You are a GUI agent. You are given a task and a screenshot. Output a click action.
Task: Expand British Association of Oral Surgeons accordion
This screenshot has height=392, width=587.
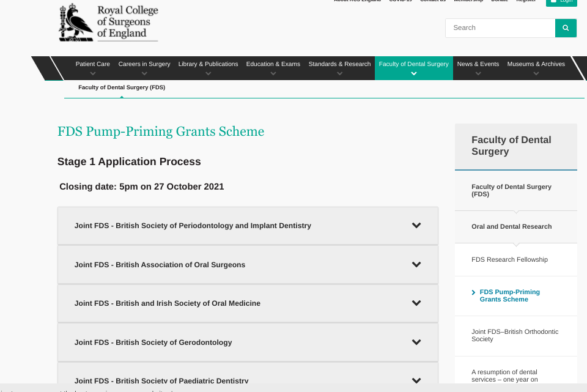[248, 265]
